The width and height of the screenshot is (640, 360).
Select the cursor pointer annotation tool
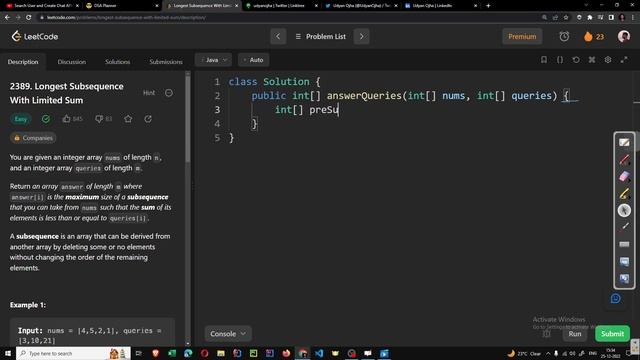624,210
